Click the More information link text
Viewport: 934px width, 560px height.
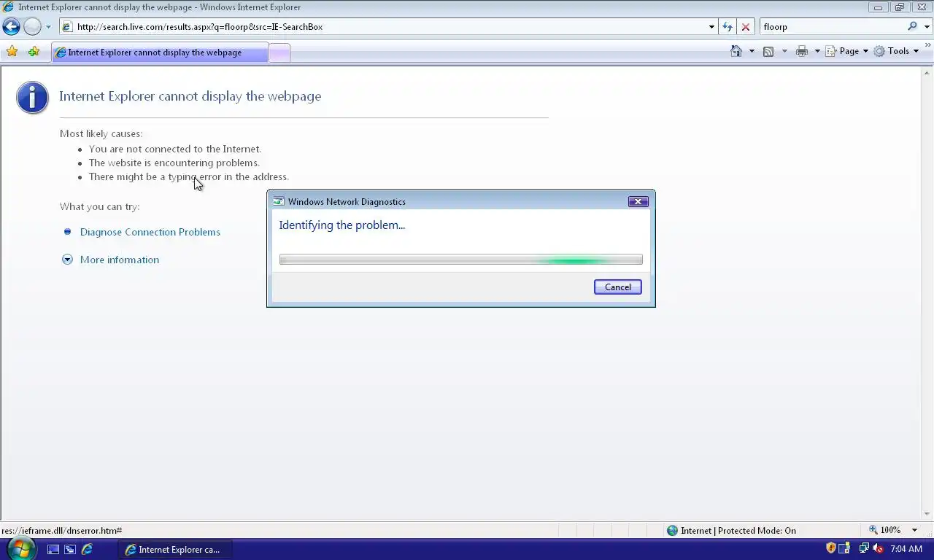tap(120, 260)
